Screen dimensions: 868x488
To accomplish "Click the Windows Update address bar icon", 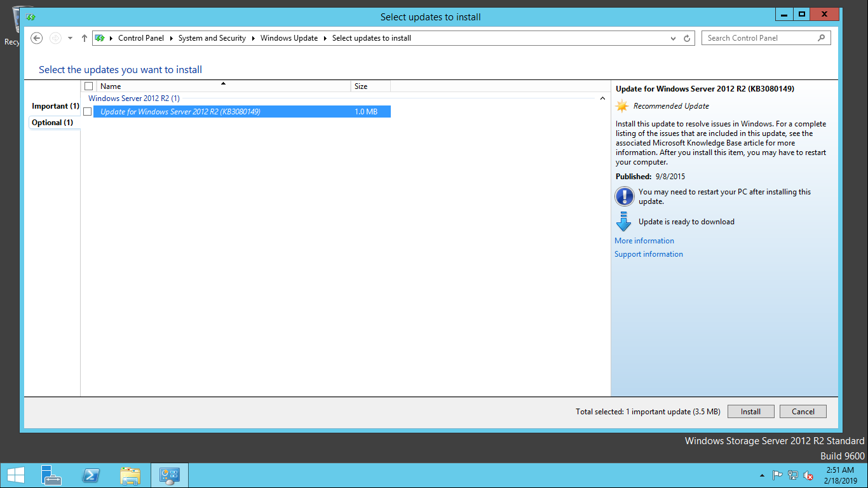I will [x=100, y=38].
